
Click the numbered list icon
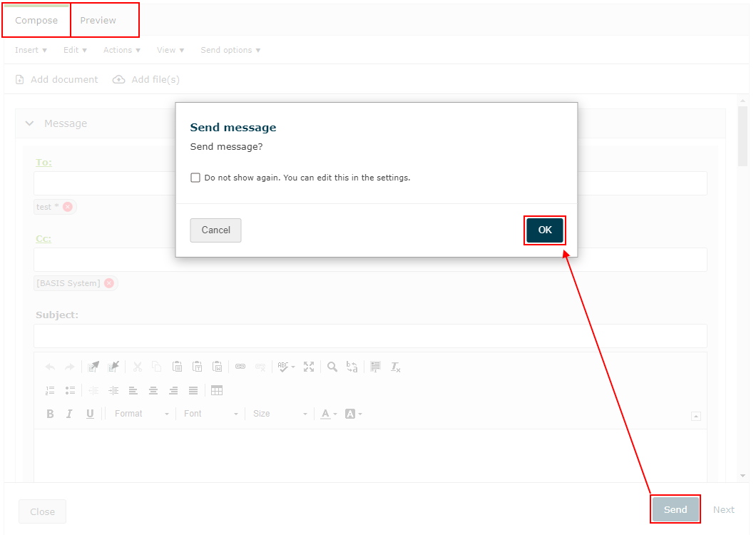click(50, 390)
